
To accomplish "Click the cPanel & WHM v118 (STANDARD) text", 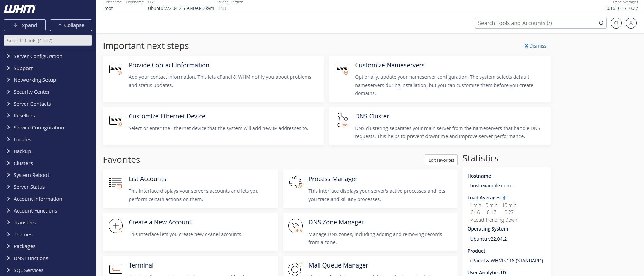I will click(x=506, y=261).
